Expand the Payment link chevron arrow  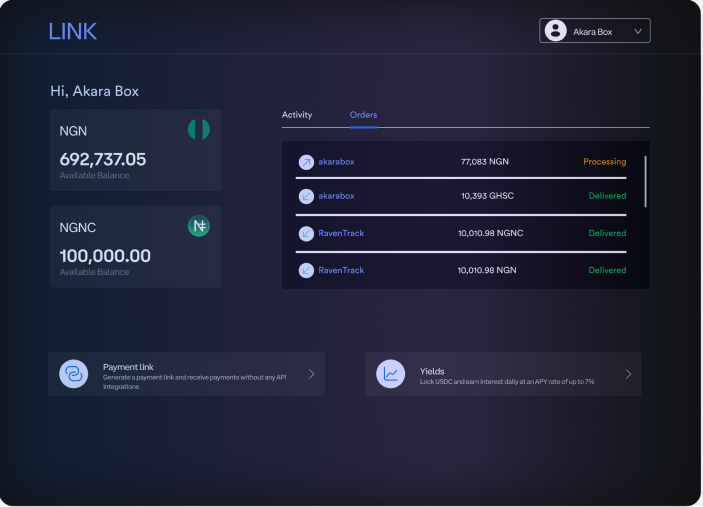[x=311, y=374]
